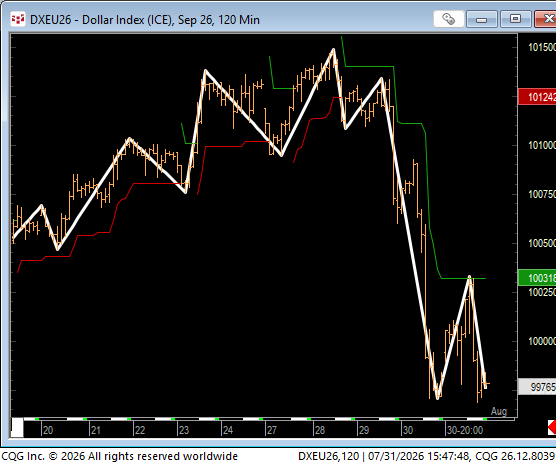556x464 pixels.
Task: Click the window title DXEU26 - Dollar Index
Action: click(145, 20)
